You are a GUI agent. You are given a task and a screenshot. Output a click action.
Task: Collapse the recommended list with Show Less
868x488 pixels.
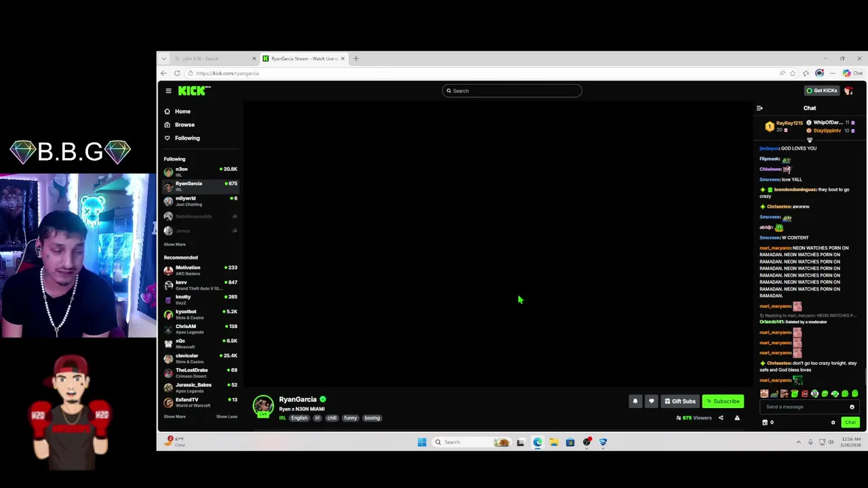click(226, 417)
